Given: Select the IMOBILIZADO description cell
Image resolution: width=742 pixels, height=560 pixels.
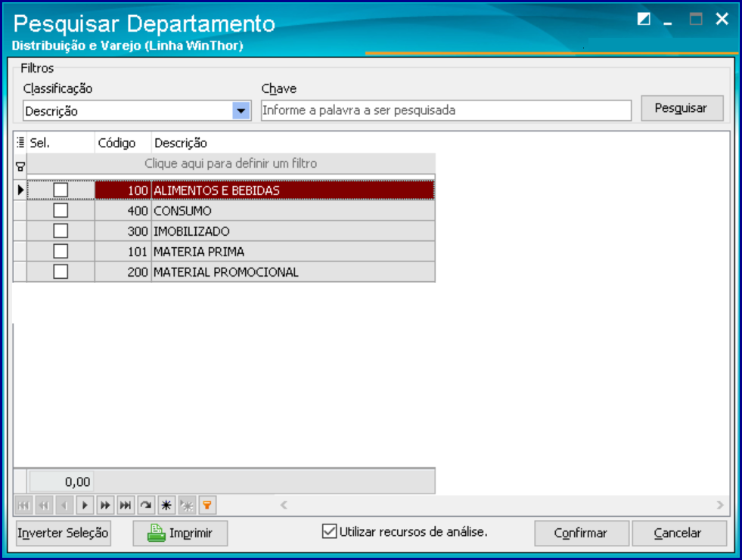Looking at the screenshot, I should point(293,230).
